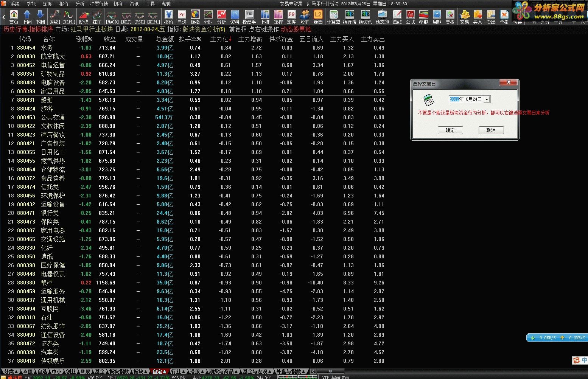This screenshot has width=588, height=379.
Task: Select the 画线 drawing tool icon
Action: point(397,17)
